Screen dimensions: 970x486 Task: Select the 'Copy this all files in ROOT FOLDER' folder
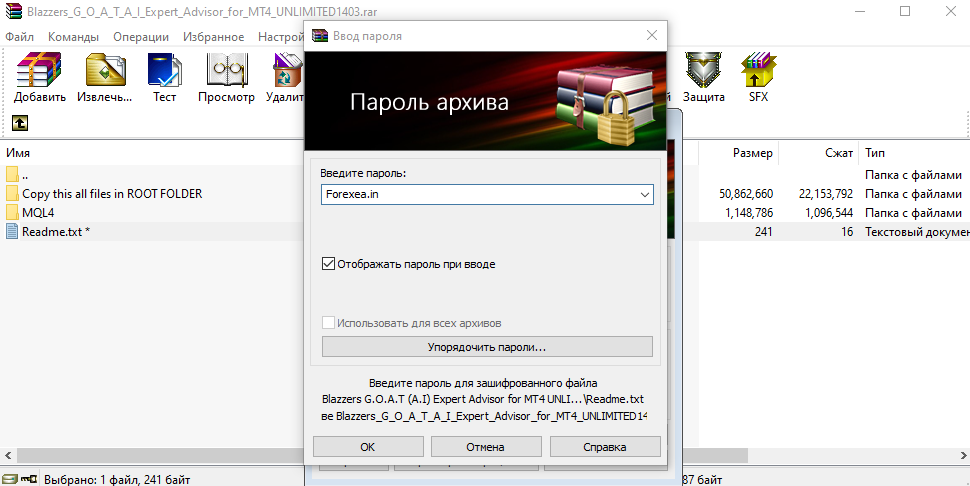(x=112, y=194)
